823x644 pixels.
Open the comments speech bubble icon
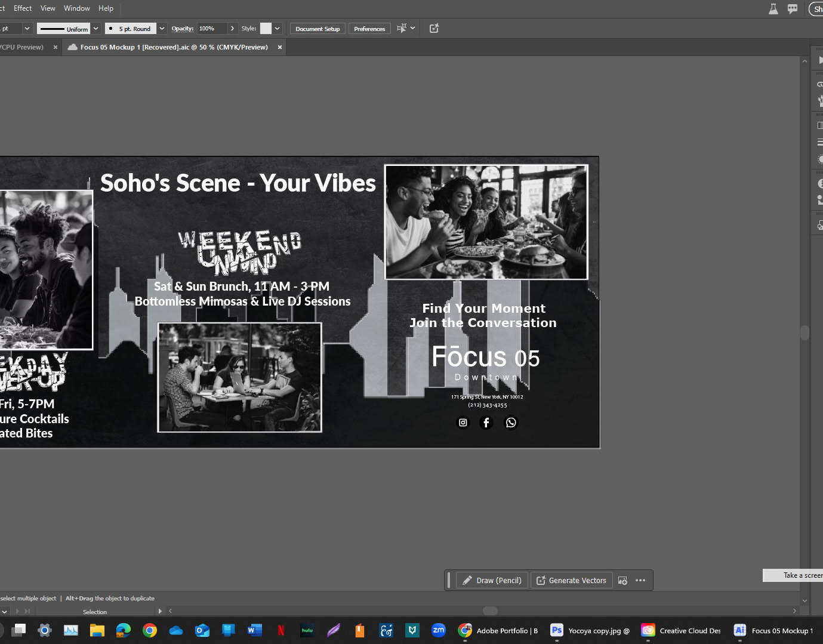click(x=793, y=9)
